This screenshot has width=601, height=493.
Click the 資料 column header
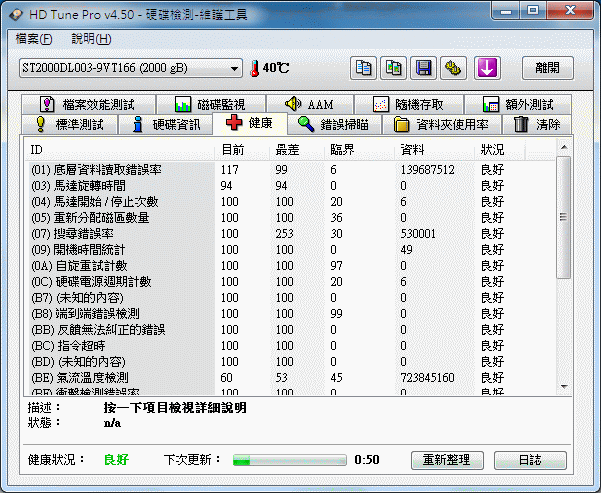pyautogui.click(x=435, y=150)
